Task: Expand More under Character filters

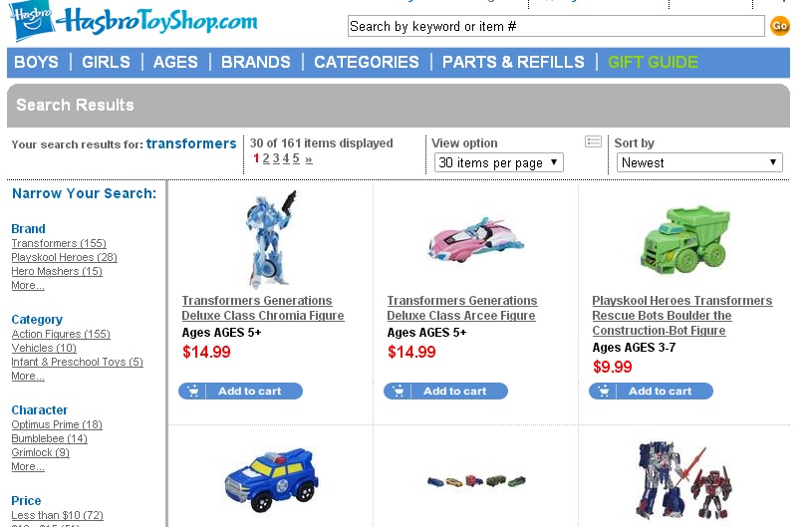Action: click(x=28, y=466)
